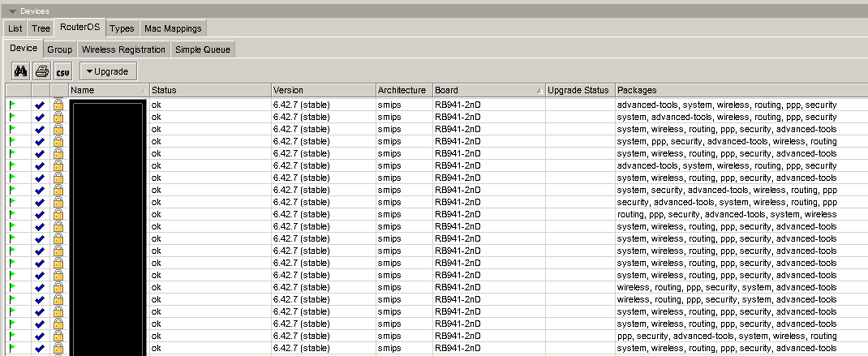Screen dimensions: 868x356
Task: Select the Device sub-tab
Action: coord(24,48)
